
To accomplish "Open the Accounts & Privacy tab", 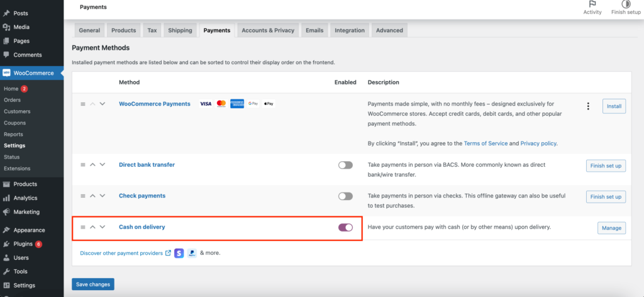I will pyautogui.click(x=268, y=30).
